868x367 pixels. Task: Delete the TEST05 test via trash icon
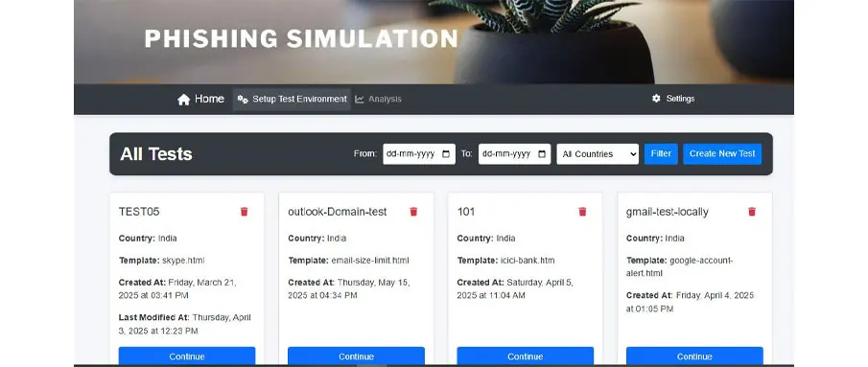coord(245,212)
